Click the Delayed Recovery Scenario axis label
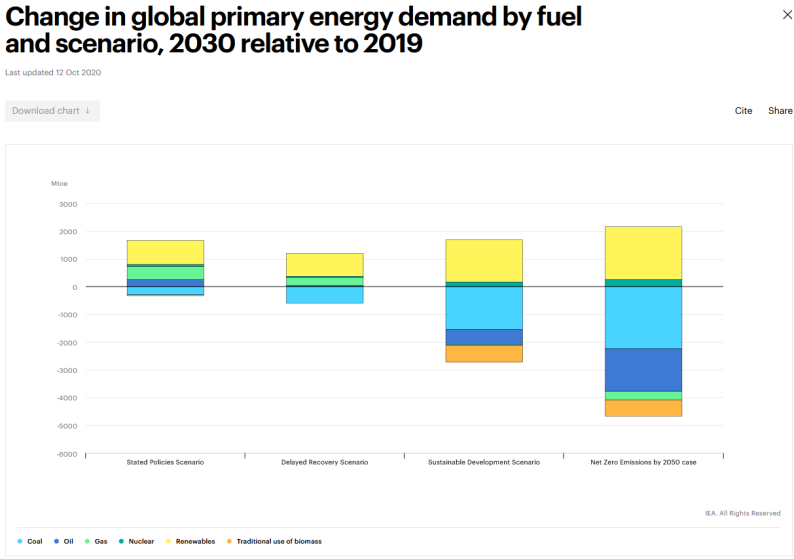794x559 pixels. coord(325,462)
